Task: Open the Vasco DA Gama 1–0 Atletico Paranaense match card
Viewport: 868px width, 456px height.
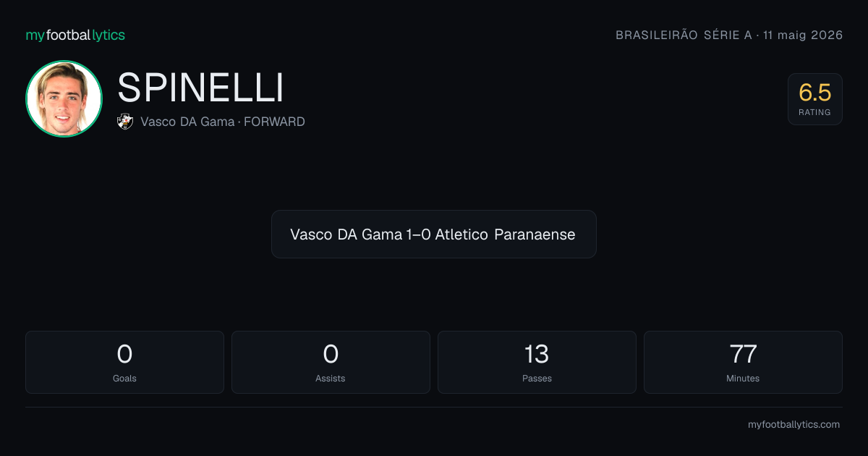Action: pos(434,235)
